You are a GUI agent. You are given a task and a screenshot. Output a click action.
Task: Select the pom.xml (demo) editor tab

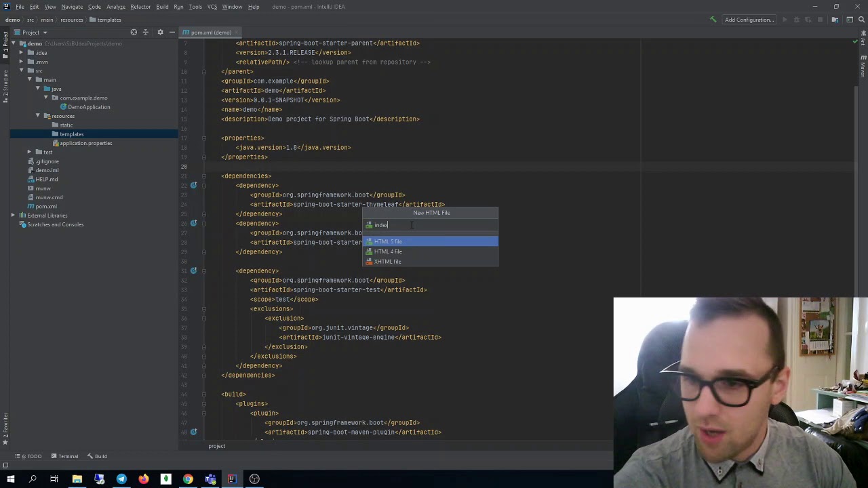coord(210,33)
